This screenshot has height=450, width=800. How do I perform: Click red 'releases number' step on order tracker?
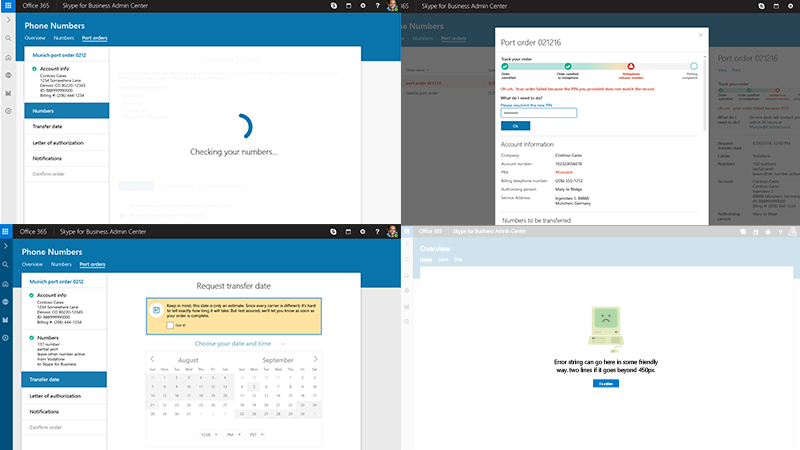click(631, 66)
